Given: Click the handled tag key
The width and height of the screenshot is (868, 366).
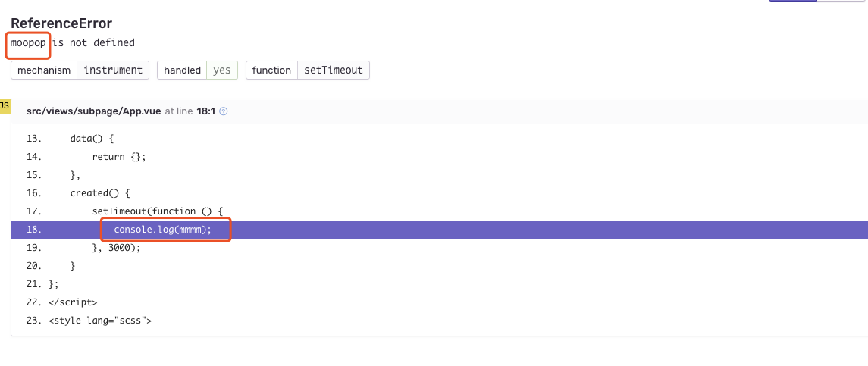Looking at the screenshot, I should (182, 70).
